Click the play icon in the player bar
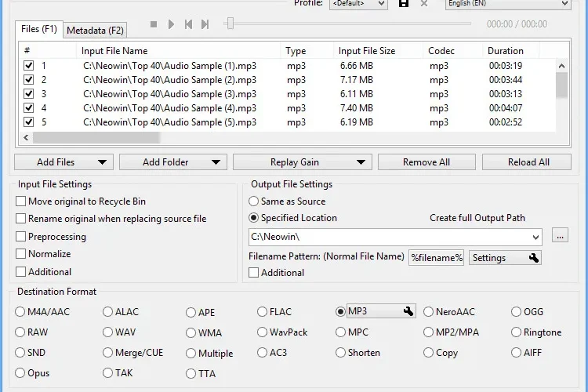 171,24
